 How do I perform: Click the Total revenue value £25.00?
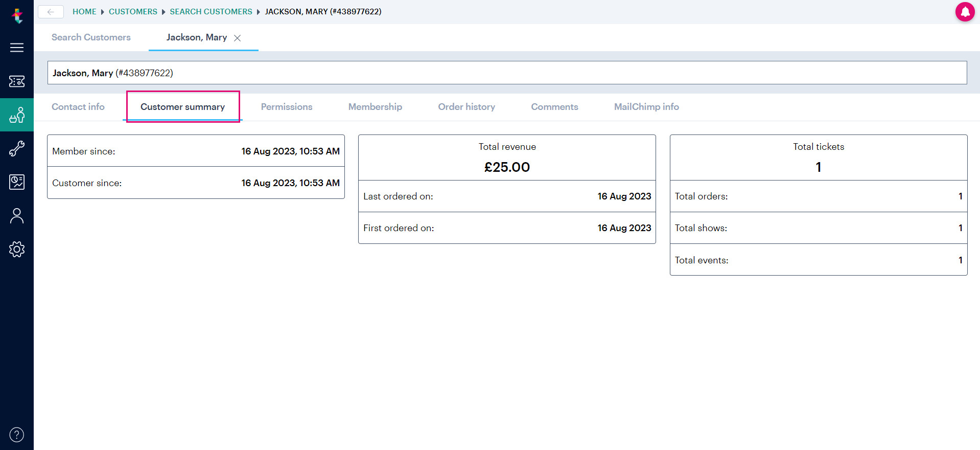[507, 167]
